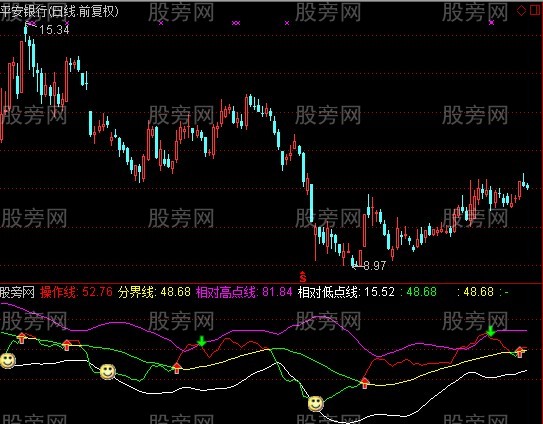Click the leftmost red up arrow signal
Screen dimensions: 543x424
click(x=22, y=338)
